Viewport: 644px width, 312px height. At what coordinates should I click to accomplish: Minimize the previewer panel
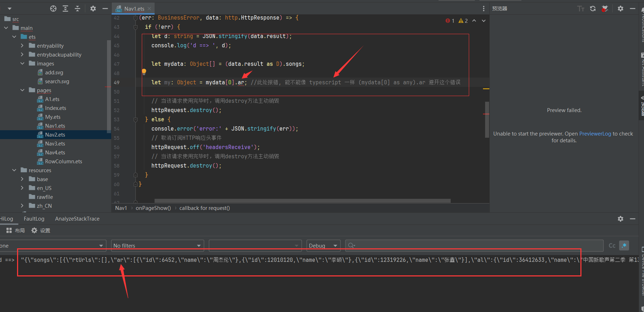pos(633,9)
